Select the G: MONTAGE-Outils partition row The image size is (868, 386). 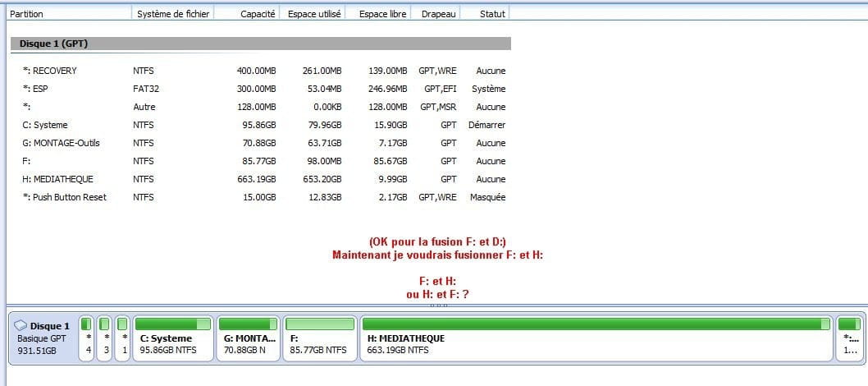(x=261, y=143)
